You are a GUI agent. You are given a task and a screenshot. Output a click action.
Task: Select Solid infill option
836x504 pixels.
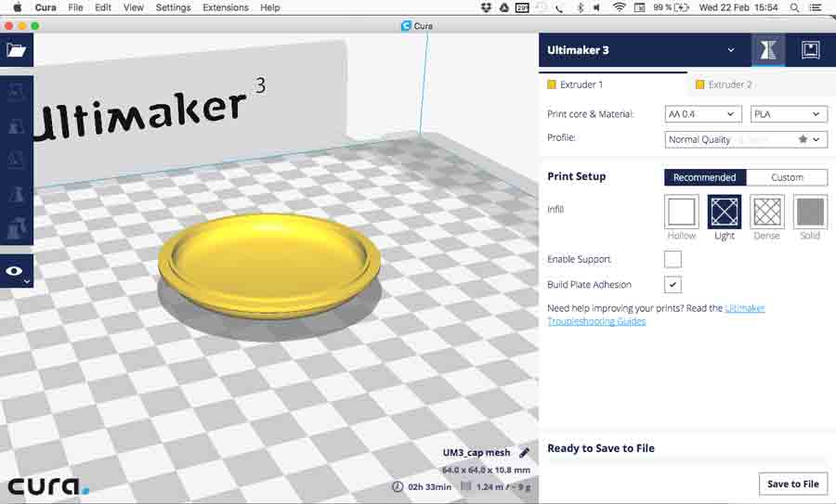tap(810, 212)
